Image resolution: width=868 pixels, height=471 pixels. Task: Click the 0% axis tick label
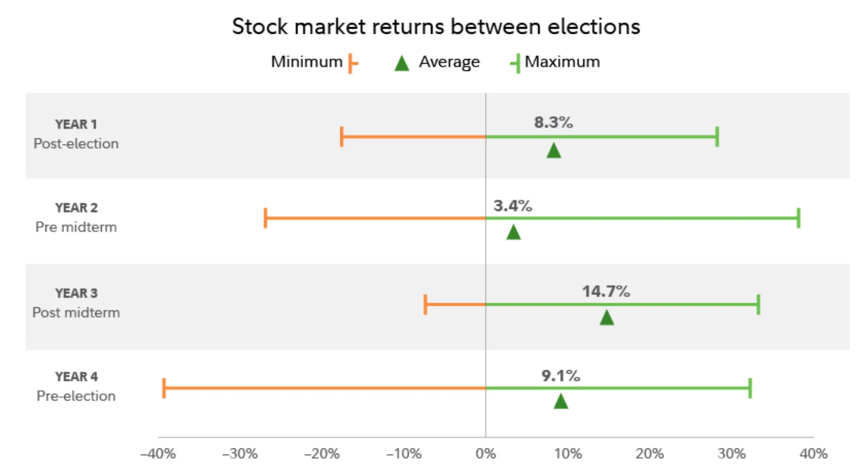coord(485,454)
